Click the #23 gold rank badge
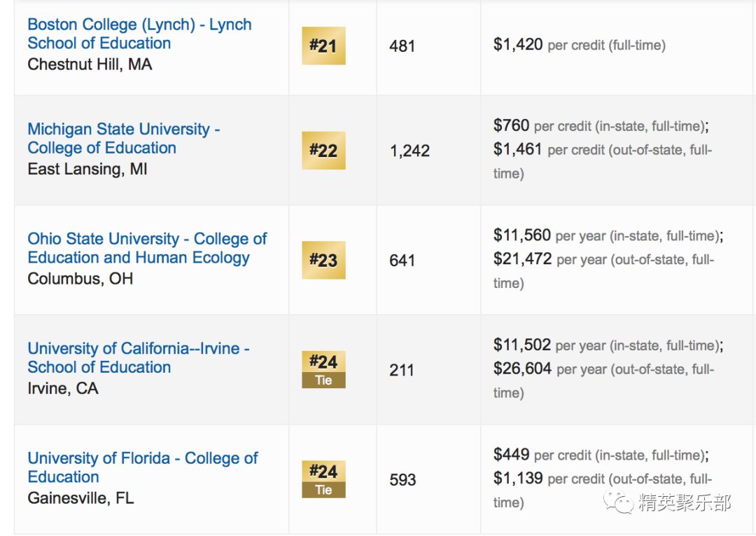This screenshot has width=756, height=536. coord(323,260)
